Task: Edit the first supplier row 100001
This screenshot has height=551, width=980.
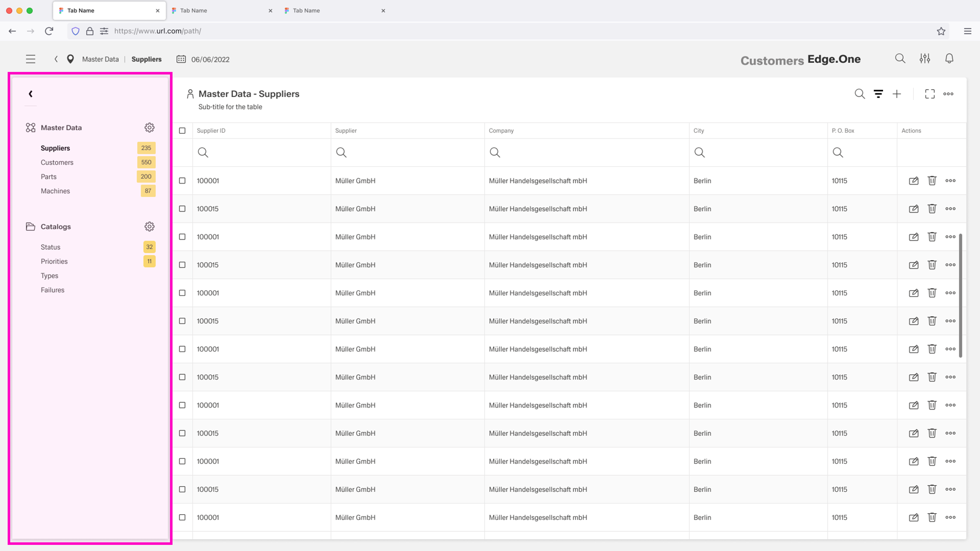Action: coord(913,181)
